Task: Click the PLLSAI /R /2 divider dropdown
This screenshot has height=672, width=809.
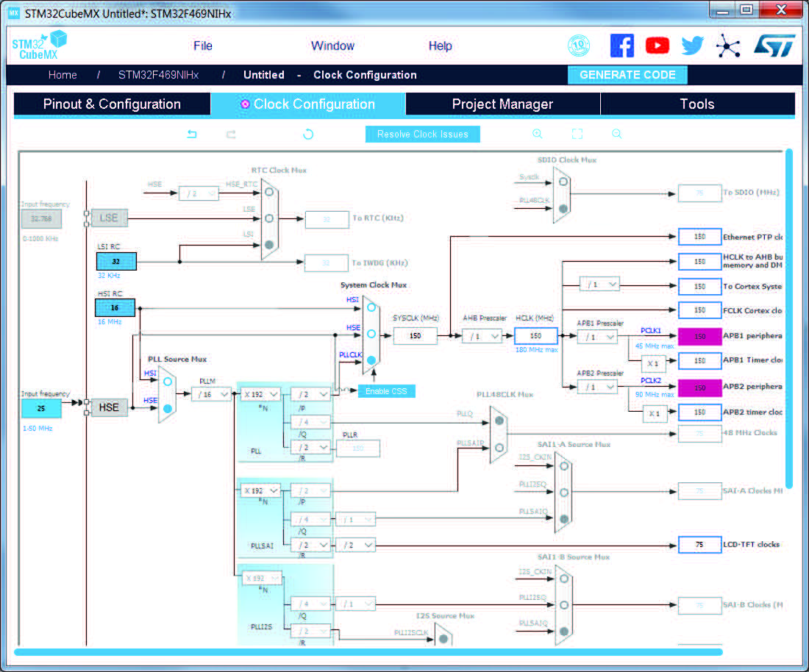Action: click(x=310, y=545)
